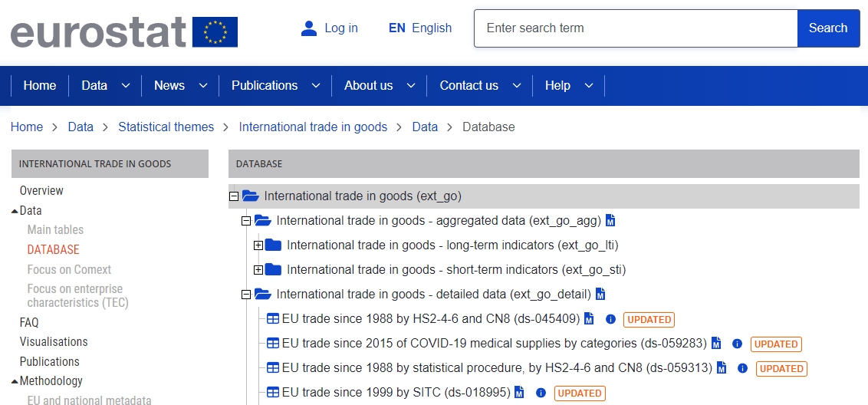This screenshot has height=405, width=868.
Task: Collapse the detailed data (ext_go_detail) node
Action: point(246,295)
